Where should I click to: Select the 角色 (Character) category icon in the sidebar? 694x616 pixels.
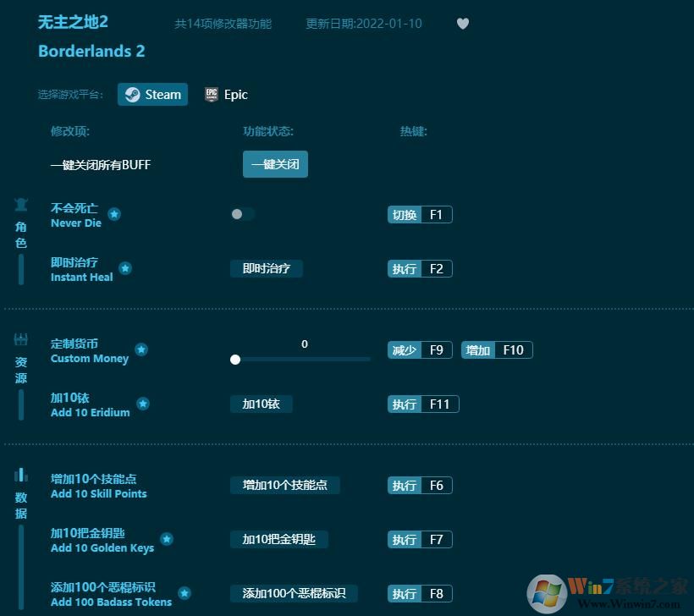20,203
